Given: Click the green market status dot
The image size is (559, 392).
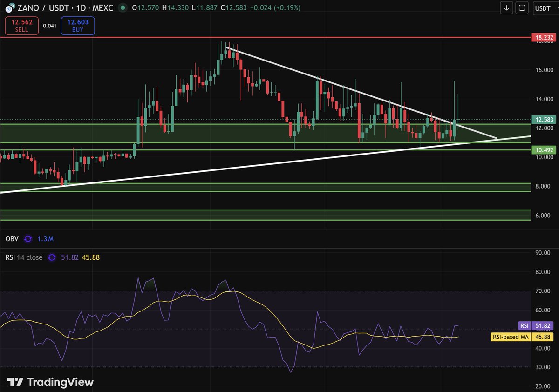Looking at the screenshot, I should [x=123, y=8].
